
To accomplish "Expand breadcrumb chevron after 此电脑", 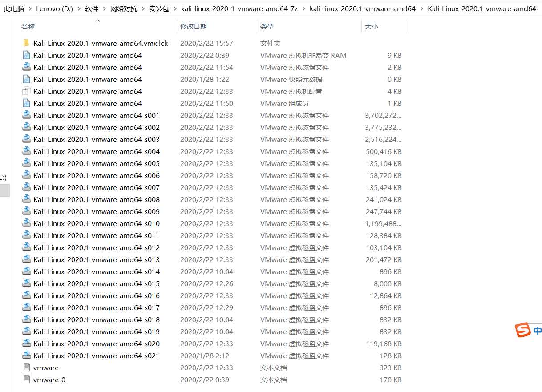I will 30,8.
